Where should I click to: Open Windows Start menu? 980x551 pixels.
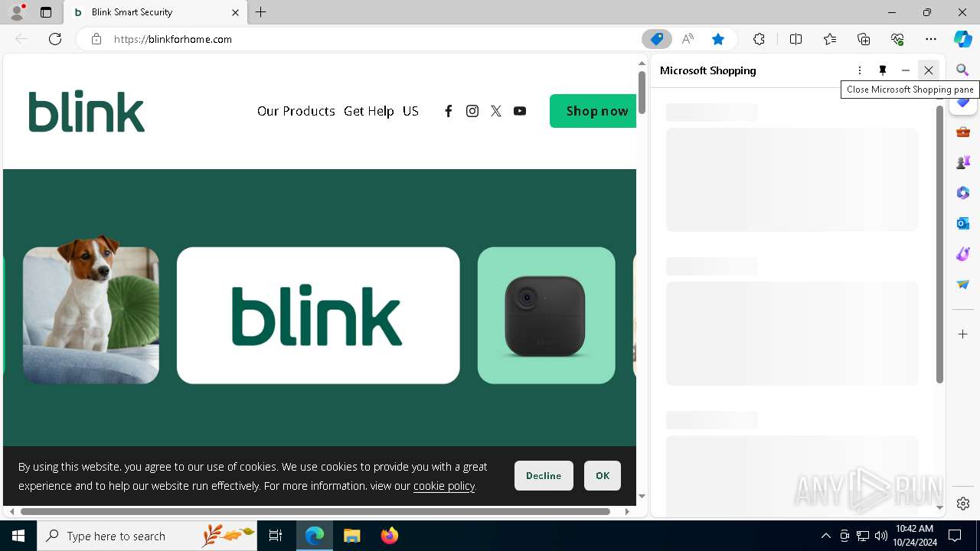coord(18,536)
